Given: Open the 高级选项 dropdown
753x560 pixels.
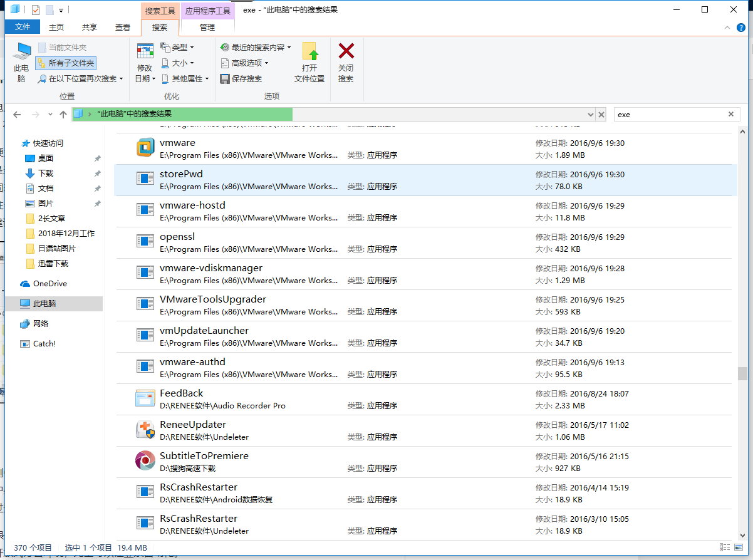Looking at the screenshot, I should (x=244, y=63).
